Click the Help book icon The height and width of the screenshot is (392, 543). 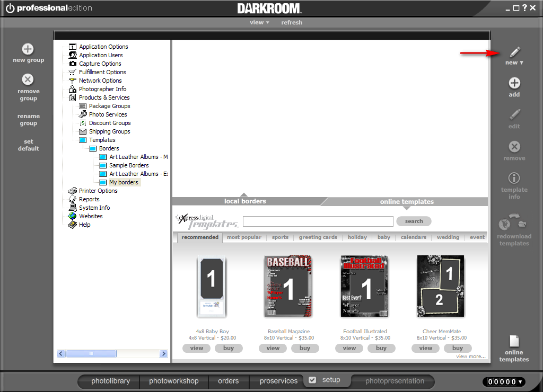point(72,225)
